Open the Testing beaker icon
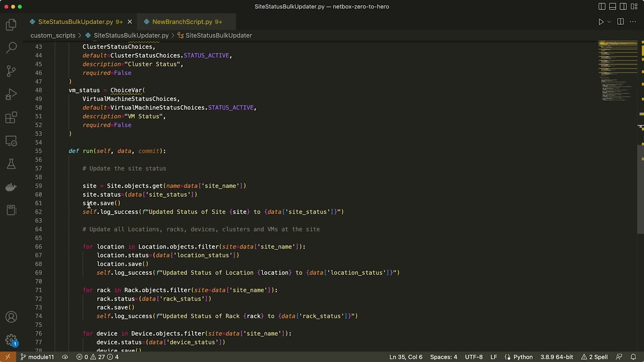Viewport: 644px width, 362px height. 11,164
